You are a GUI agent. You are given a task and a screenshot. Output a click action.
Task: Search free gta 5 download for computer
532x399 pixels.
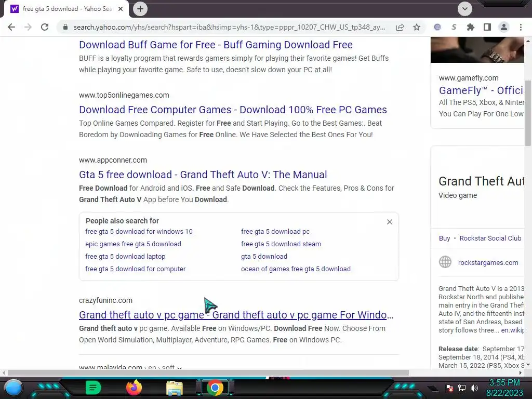point(136,269)
